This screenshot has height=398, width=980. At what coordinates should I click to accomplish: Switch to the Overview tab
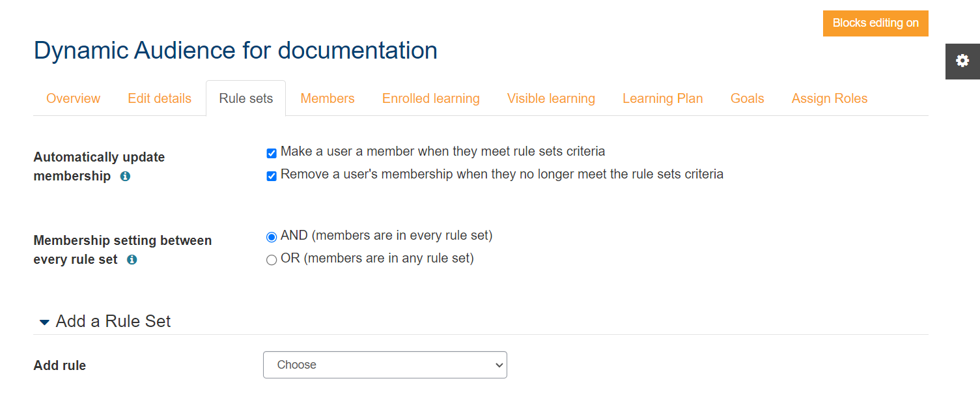click(x=73, y=98)
